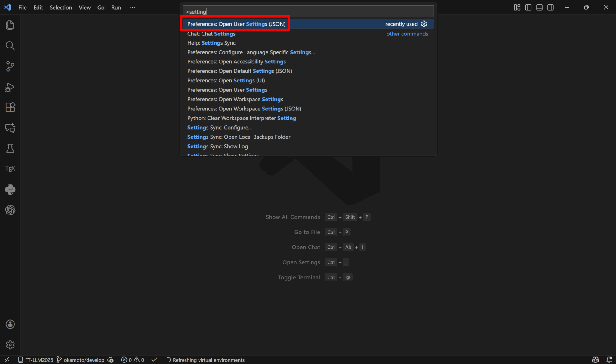The width and height of the screenshot is (616, 364).
Task: Run Preferences: Open Workspace Settings (JSON)
Action: (244, 109)
